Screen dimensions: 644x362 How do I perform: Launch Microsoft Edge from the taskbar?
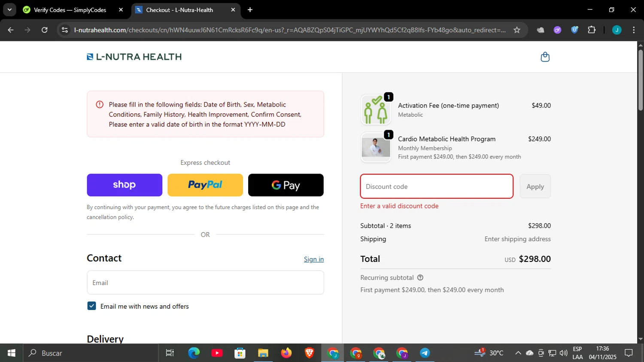point(194,353)
